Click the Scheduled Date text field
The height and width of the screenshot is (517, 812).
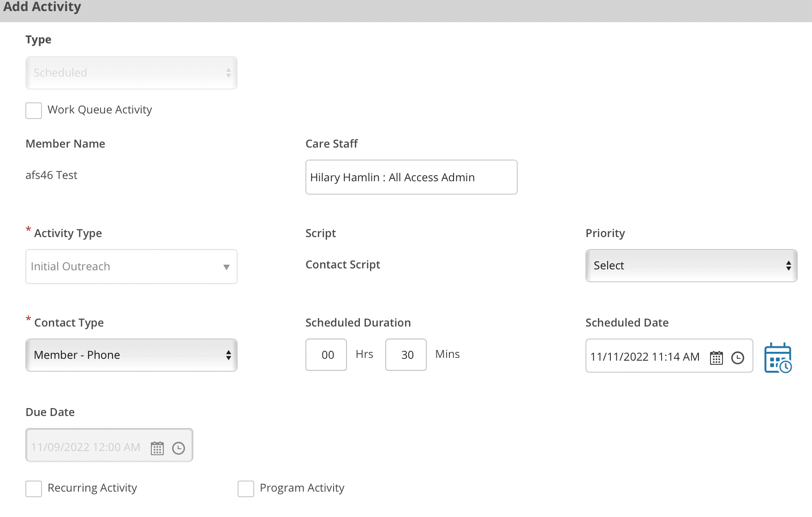(645, 357)
